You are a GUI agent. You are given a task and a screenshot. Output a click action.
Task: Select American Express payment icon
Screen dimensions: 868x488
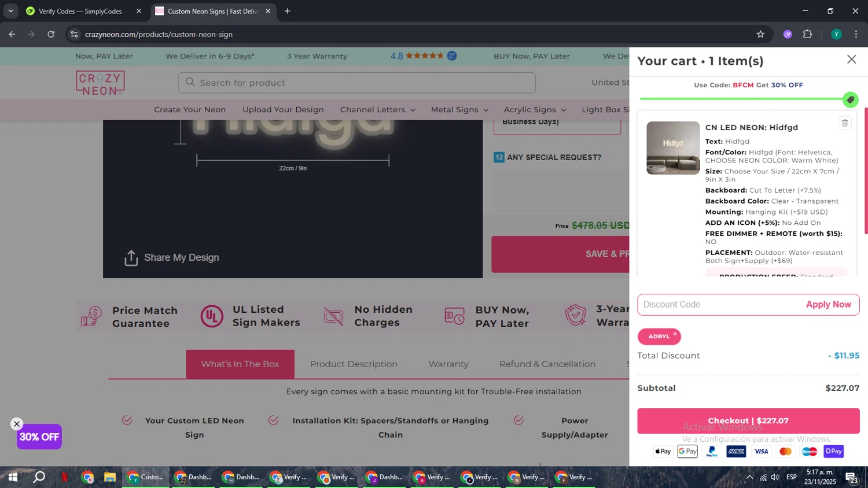point(736,452)
